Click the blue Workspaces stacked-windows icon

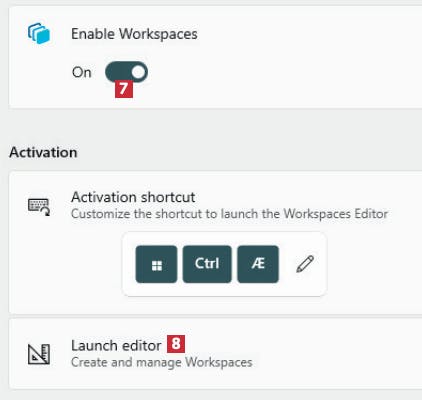pos(39,33)
